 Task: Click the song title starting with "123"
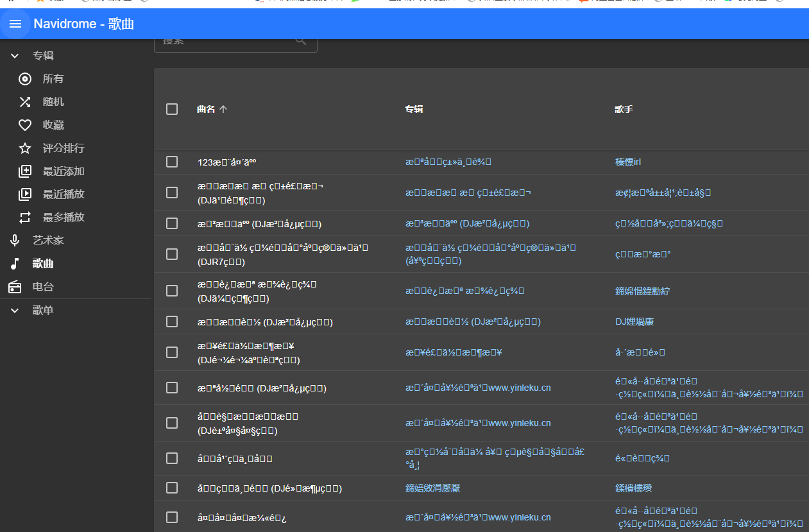(227, 162)
